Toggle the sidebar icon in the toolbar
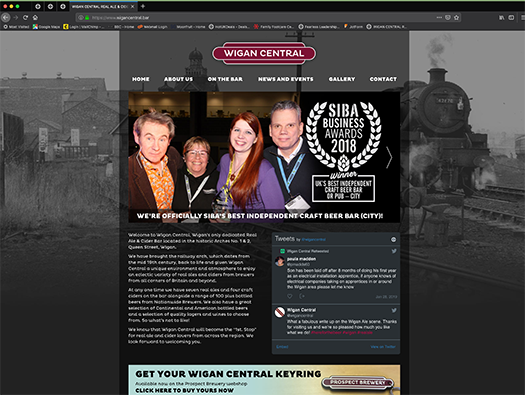Viewport: 525px width, 395px height. click(511, 17)
